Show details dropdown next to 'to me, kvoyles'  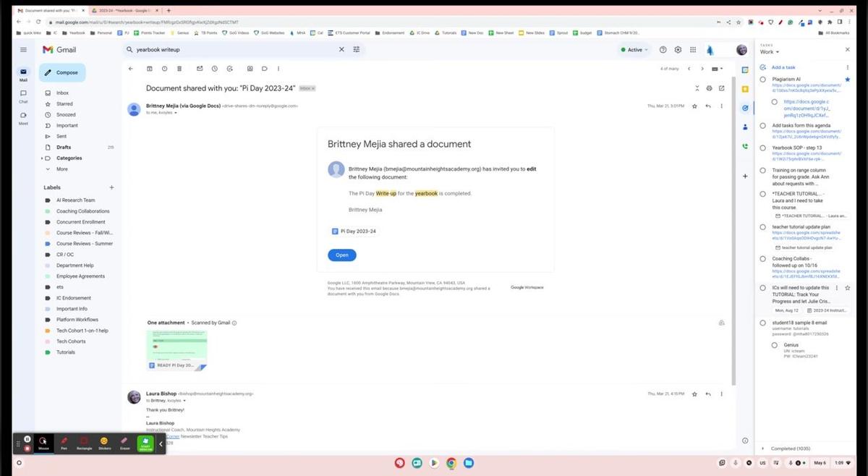175,113
